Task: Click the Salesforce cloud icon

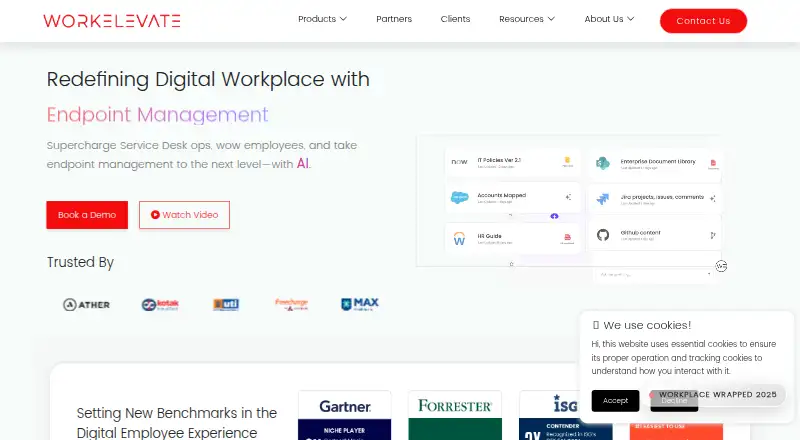Action: coord(460,197)
